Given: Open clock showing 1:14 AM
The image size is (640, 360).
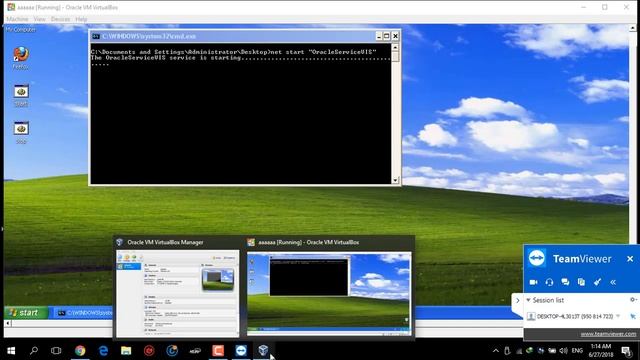Looking at the screenshot, I should pyautogui.click(x=601, y=351).
